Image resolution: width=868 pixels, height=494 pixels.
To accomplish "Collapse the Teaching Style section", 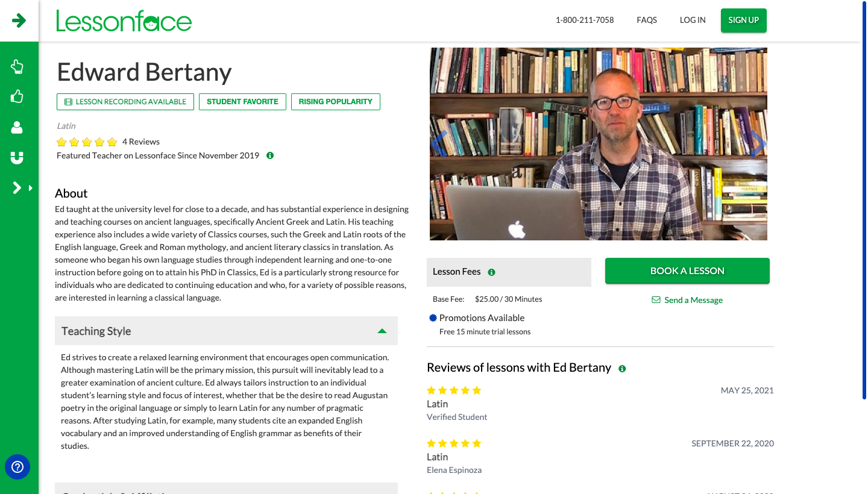I will tap(382, 331).
